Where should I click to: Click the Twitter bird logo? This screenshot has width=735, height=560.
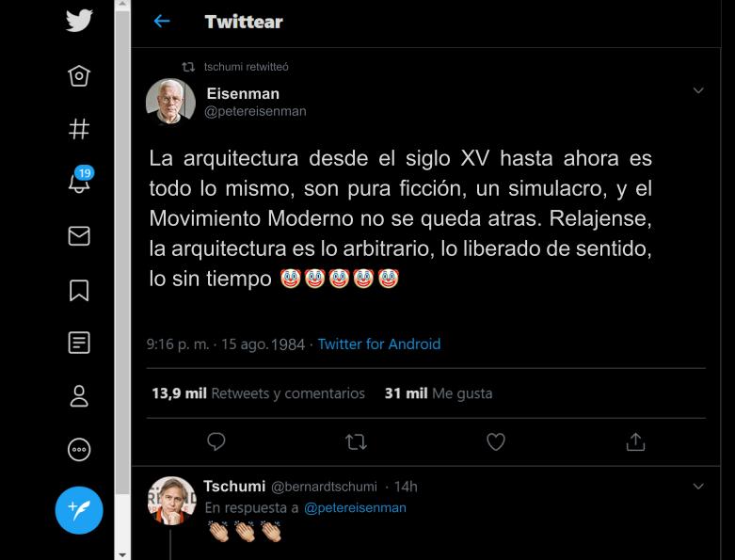click(x=79, y=21)
